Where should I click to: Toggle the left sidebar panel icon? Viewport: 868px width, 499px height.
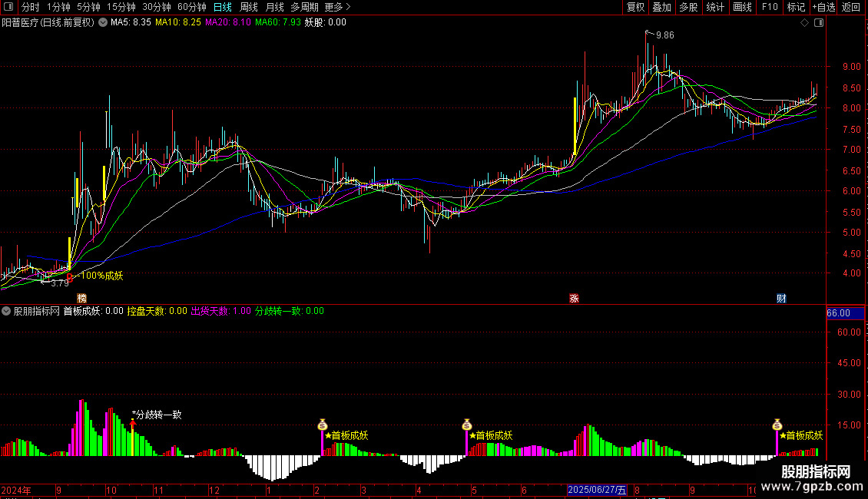(8, 7)
